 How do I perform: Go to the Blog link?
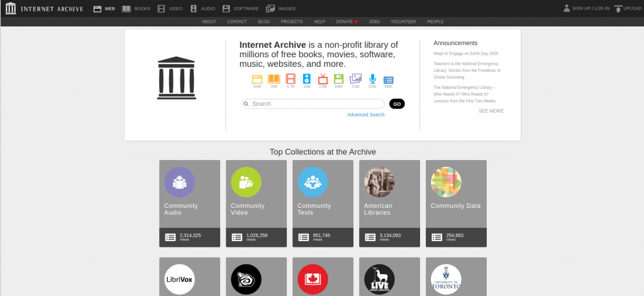(264, 22)
